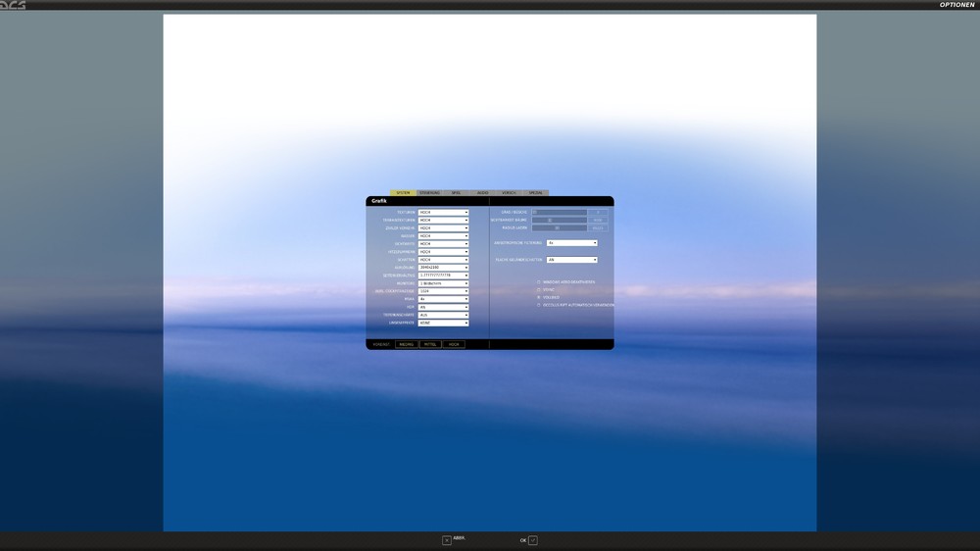Open the Terraintexturen dropdown
Viewport: 980px width, 551px height.
pos(443,221)
